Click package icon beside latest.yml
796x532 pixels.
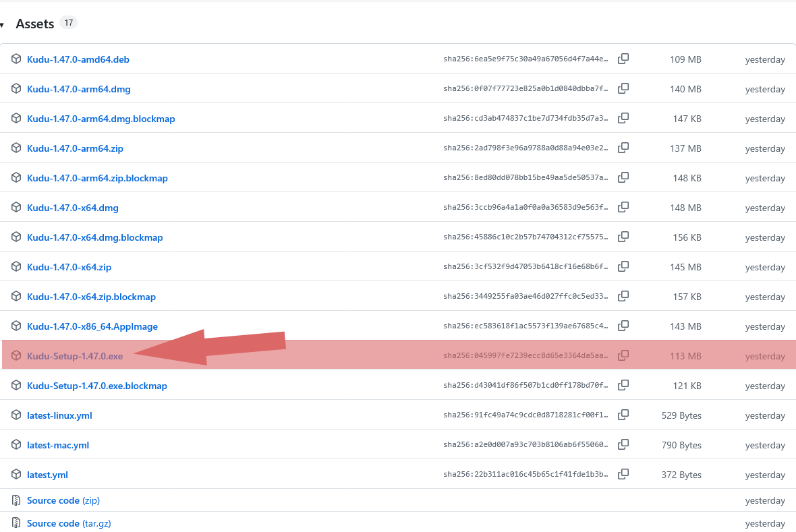pos(16,474)
